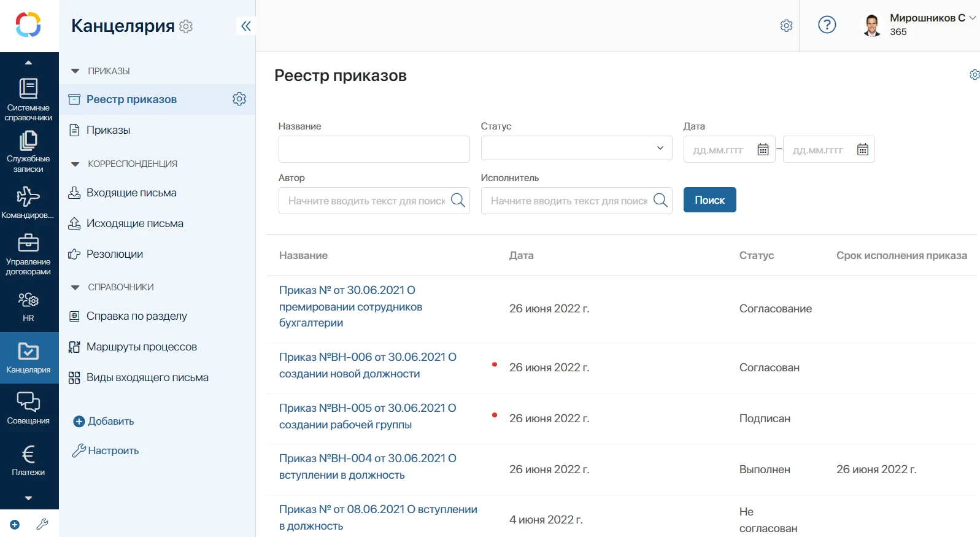980x537 pixels.
Task: Collapse the КОРРЕСПОНДЕНЦИЯ section
Action: (75, 164)
